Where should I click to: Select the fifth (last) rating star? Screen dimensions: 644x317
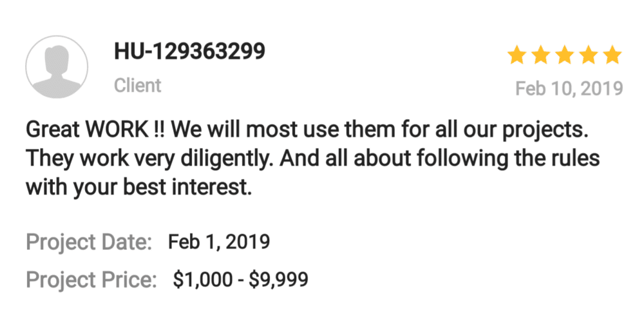tap(612, 55)
